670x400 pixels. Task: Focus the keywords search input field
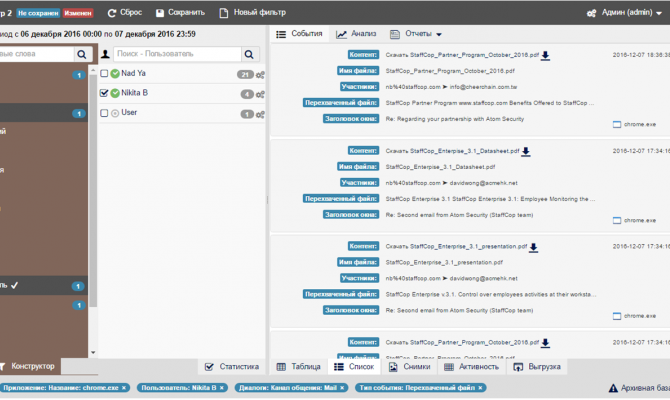36,54
